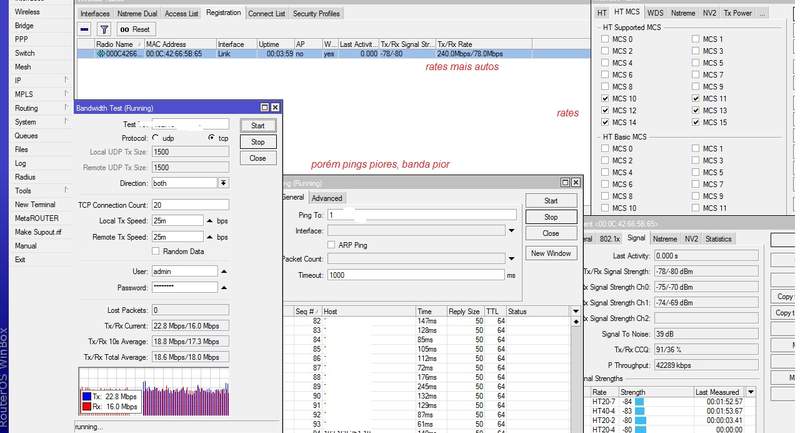The image size is (800, 433).
Task: Click the up arrow next to Password field
Action: [224, 286]
